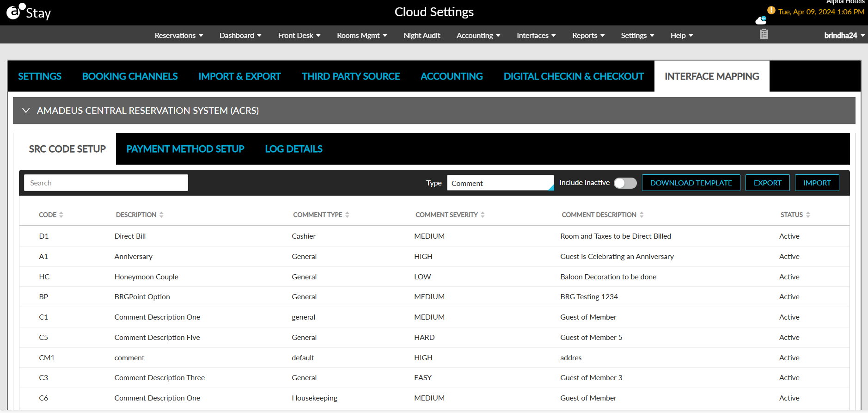
Task: Open the clipboard checklist icon
Action: (x=764, y=34)
